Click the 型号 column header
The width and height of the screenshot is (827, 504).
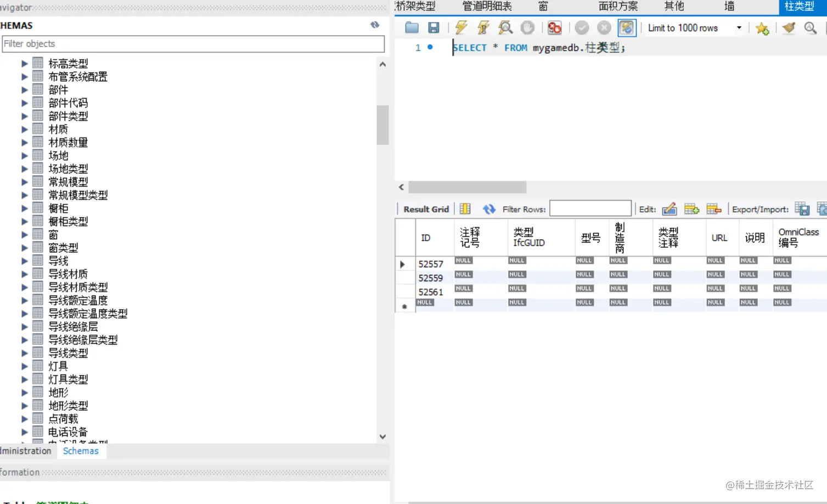591,238
